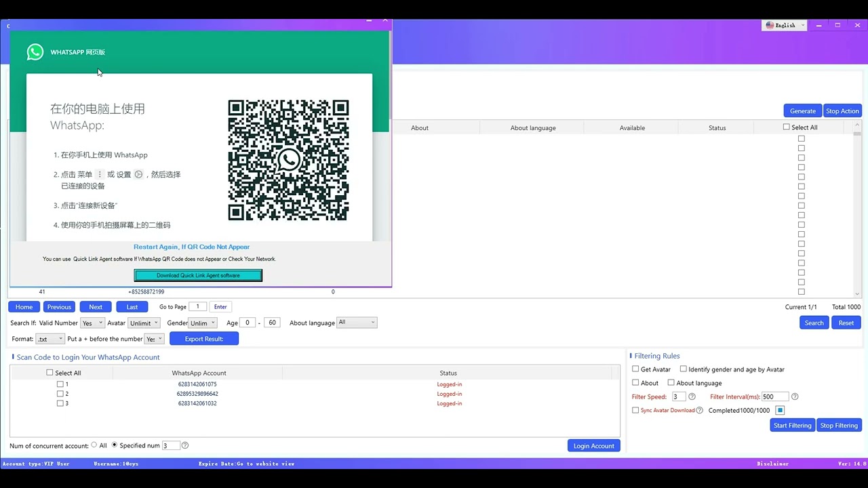Click the Generate button

tap(803, 110)
